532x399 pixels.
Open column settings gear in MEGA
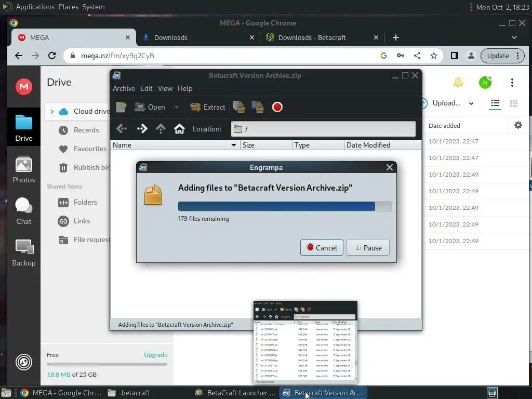[x=518, y=125]
